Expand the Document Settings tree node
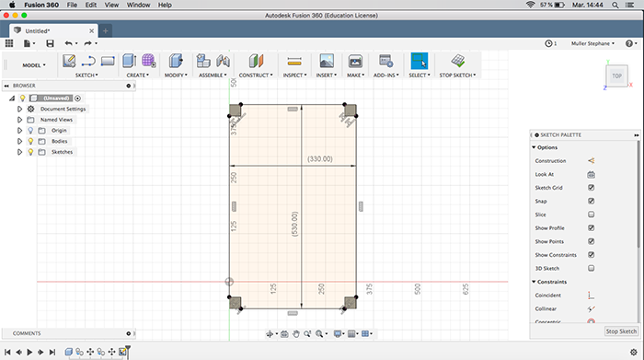644x360 pixels. coord(19,109)
